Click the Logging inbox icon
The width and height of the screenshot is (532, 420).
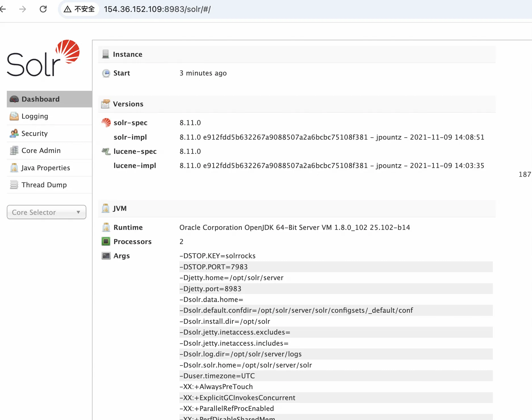click(14, 116)
